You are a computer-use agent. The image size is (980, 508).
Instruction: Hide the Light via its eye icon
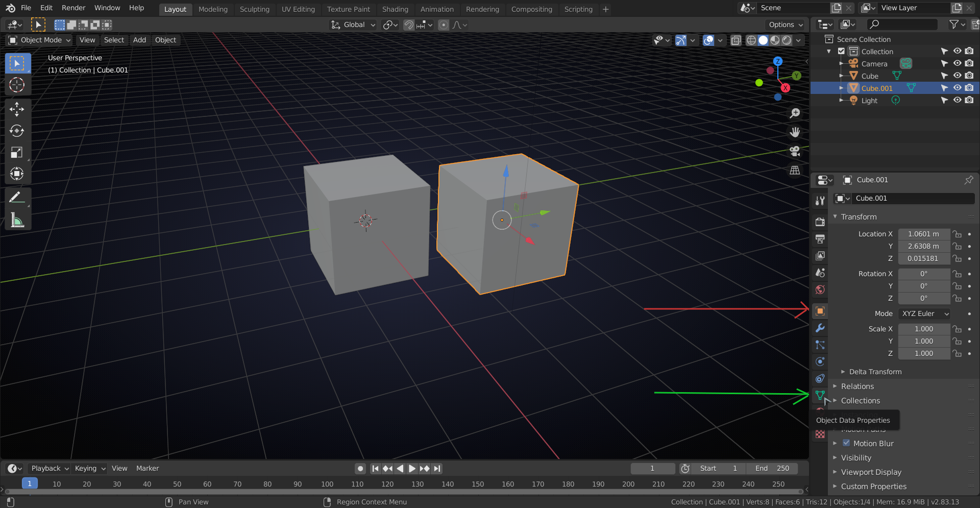[x=957, y=100]
